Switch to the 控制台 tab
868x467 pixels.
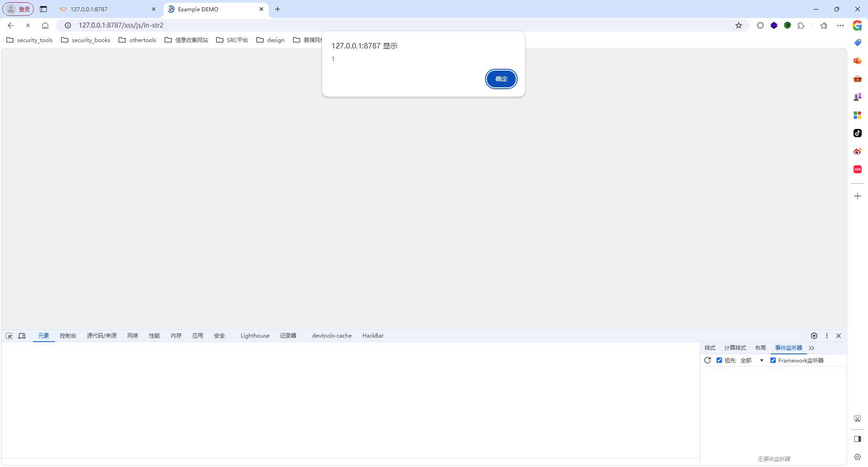click(x=68, y=336)
